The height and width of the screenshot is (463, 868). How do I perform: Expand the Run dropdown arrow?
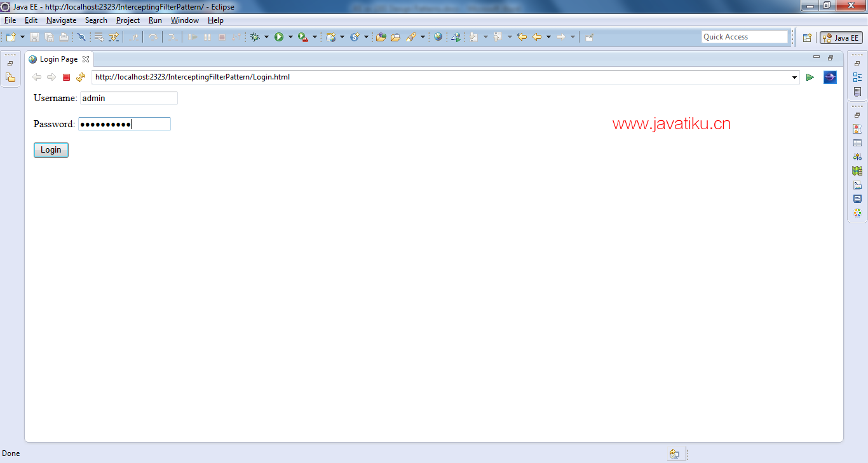290,37
